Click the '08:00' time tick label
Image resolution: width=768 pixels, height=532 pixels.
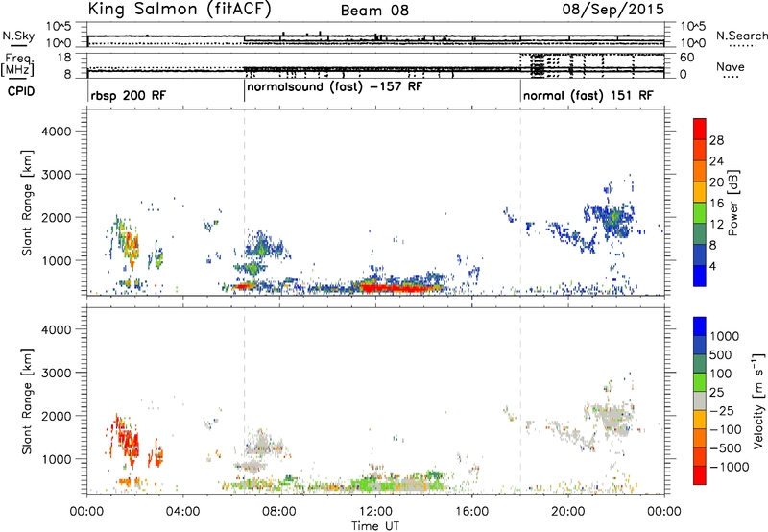tap(279, 512)
